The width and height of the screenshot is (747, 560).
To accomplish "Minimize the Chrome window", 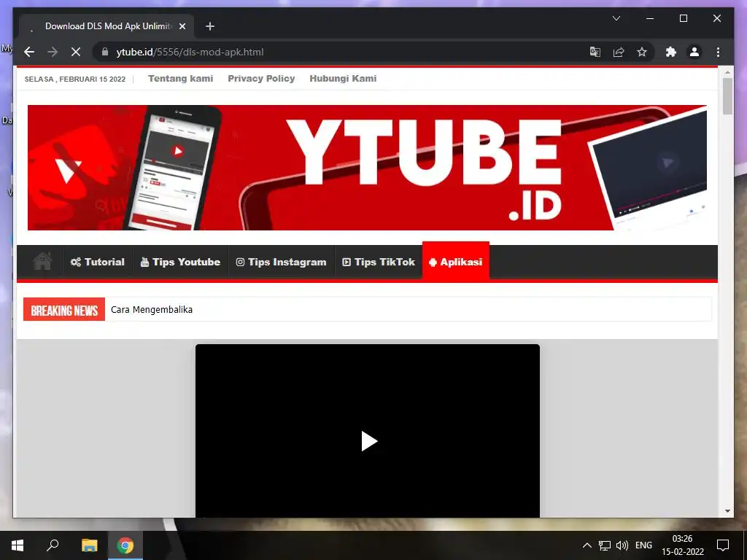I will coord(650,18).
